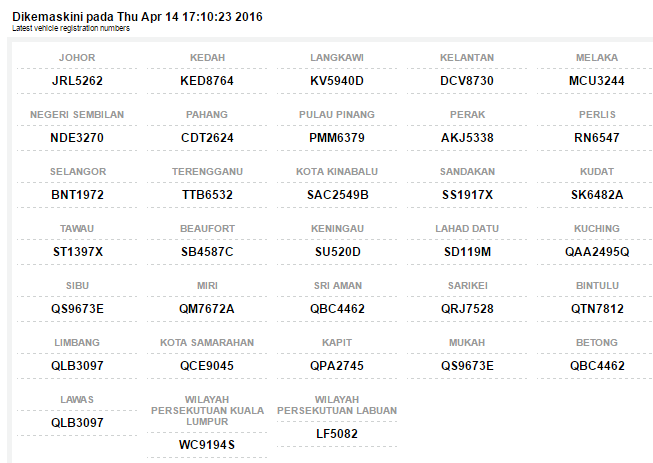Select Kelantan plate DCV8730
Image resolution: width=653 pixels, height=463 pixels.
click(x=467, y=81)
